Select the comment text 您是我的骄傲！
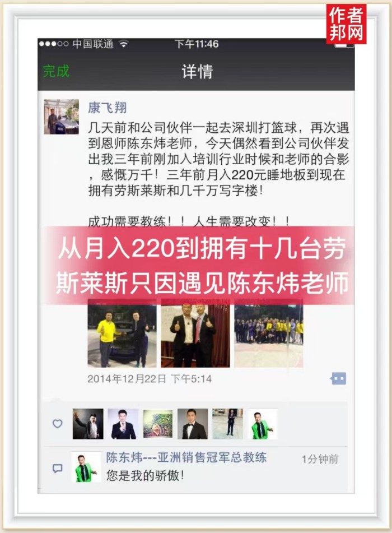The width and height of the screenshot is (392, 533). tap(146, 475)
